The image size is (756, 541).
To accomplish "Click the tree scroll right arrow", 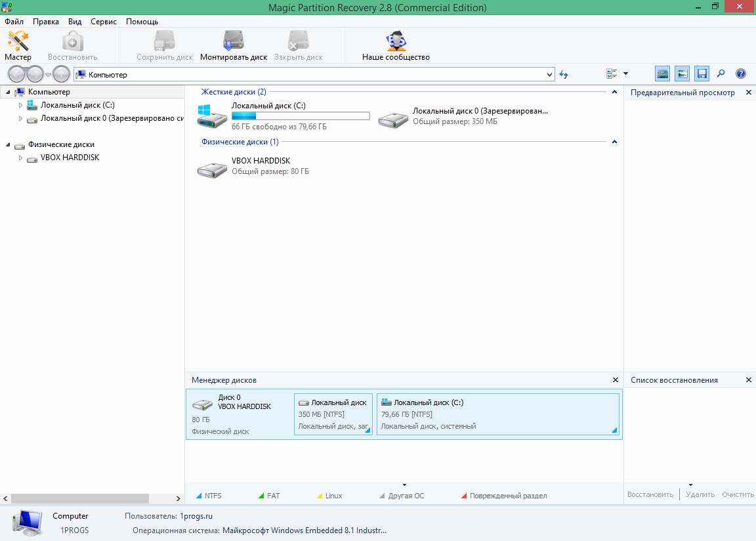I will [178, 498].
